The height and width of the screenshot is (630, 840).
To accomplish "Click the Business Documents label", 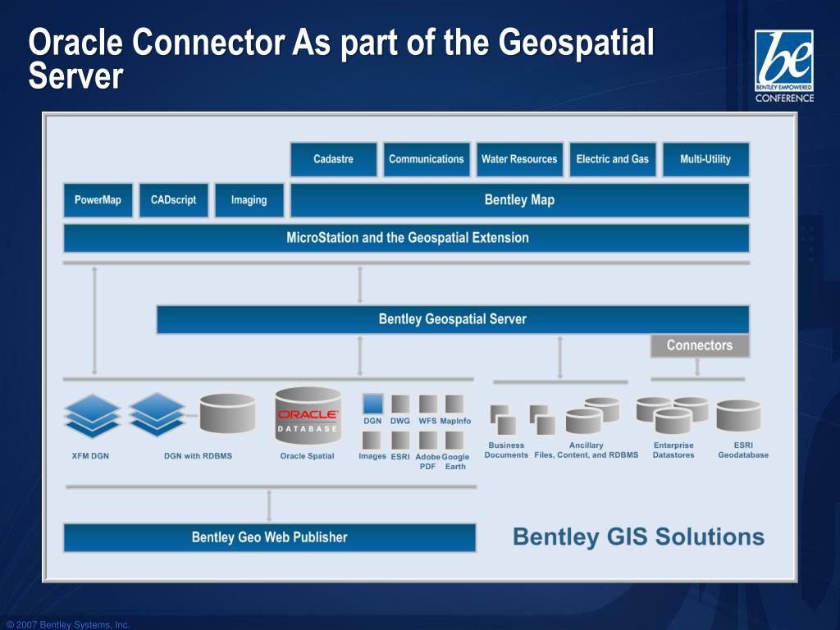I will tap(506, 450).
